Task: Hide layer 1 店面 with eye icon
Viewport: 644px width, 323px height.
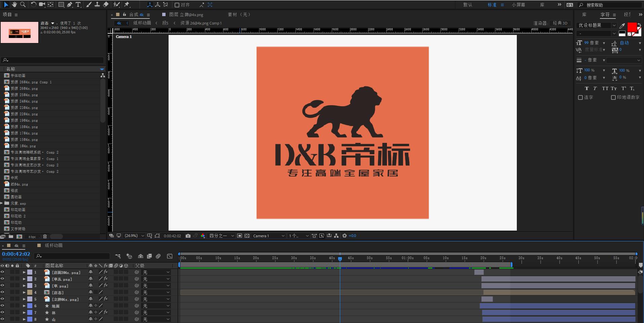Action: (2, 272)
